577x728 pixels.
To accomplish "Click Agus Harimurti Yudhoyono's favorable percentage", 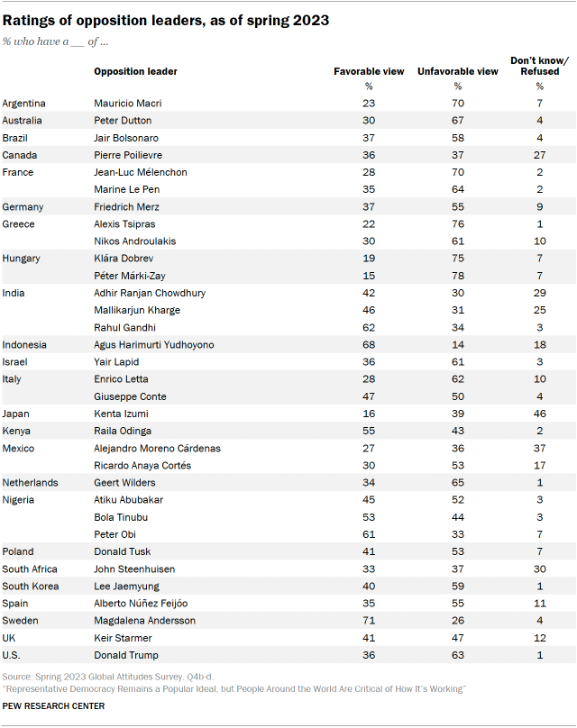I will (369, 344).
